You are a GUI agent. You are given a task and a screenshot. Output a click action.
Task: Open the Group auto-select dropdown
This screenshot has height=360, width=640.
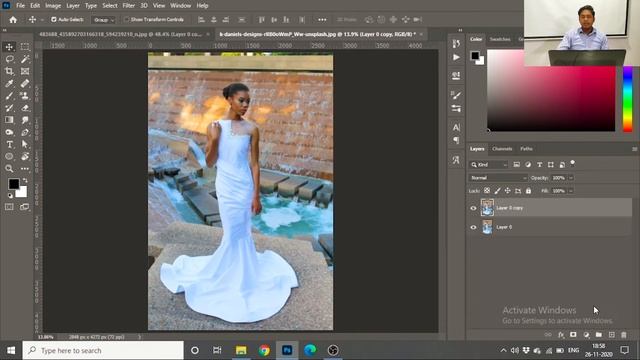point(103,20)
